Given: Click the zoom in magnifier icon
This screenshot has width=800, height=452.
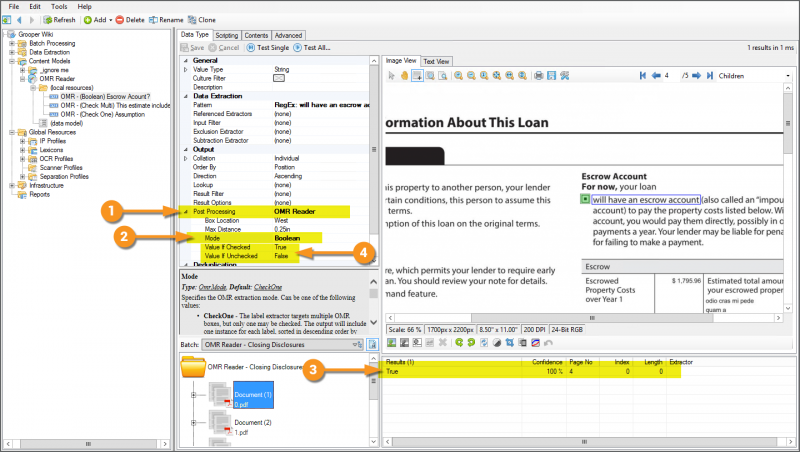Looking at the screenshot, I should [x=459, y=76].
